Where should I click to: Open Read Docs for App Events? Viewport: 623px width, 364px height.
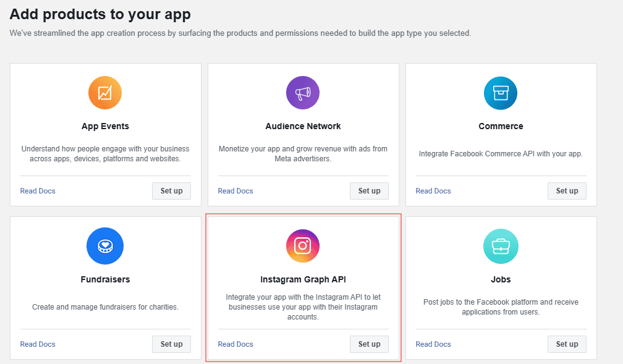(x=38, y=191)
